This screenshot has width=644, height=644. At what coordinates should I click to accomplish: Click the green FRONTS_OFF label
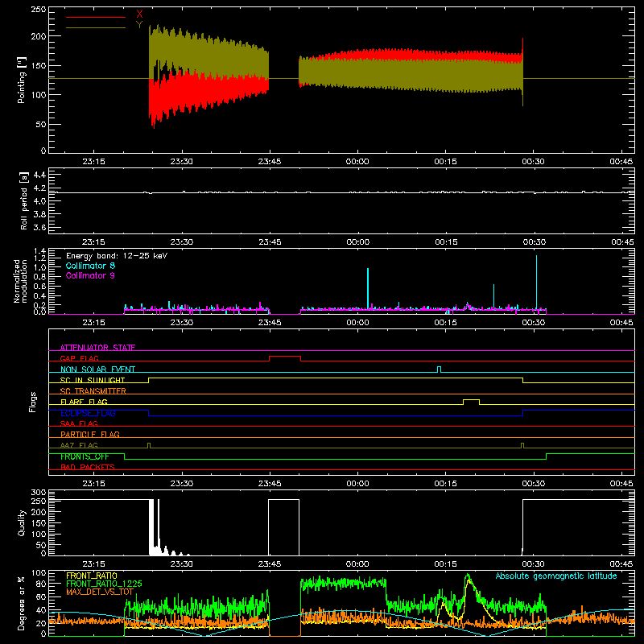85,456
